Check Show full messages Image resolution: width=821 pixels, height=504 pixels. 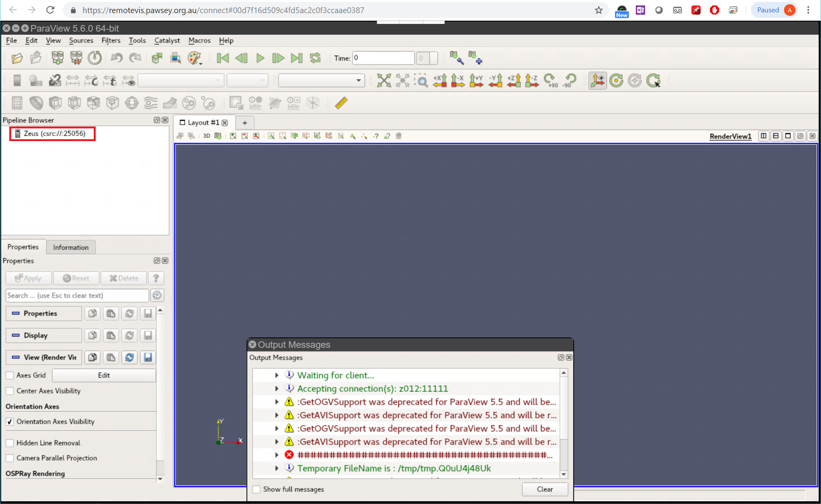pyautogui.click(x=257, y=489)
